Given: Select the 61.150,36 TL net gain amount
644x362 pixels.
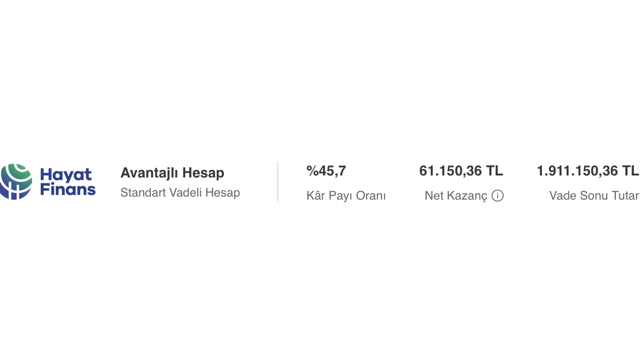Looking at the screenshot, I should tap(461, 171).
